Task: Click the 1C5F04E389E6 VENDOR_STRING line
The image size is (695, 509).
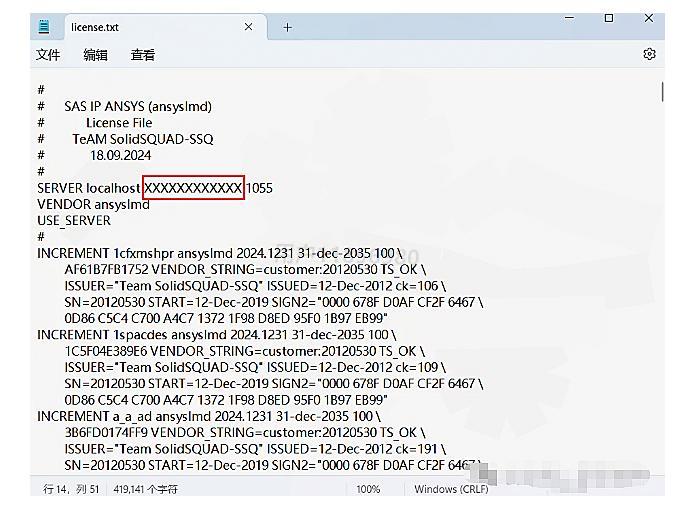Action: point(245,351)
